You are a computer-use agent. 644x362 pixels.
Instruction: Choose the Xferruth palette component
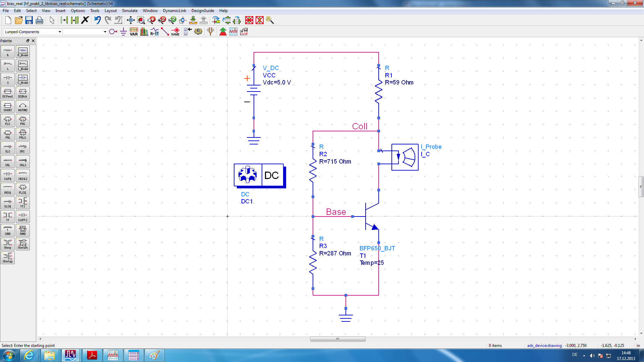(x=23, y=244)
